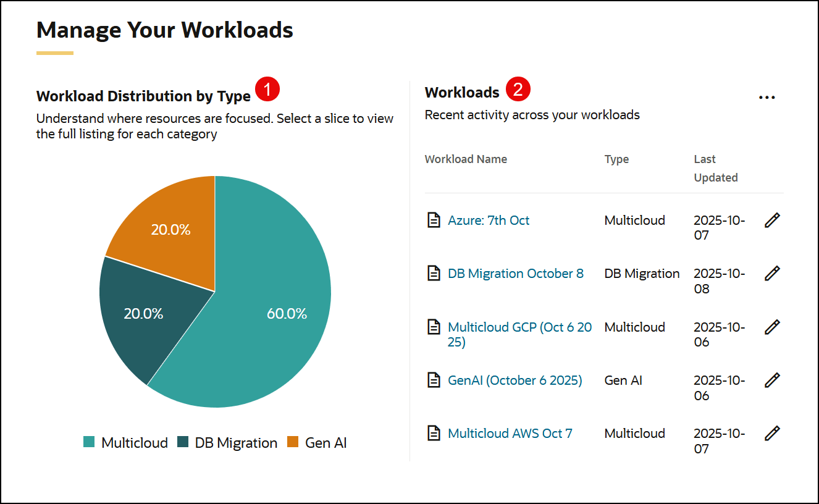Click the Multicloud legend swatch

tap(90, 442)
